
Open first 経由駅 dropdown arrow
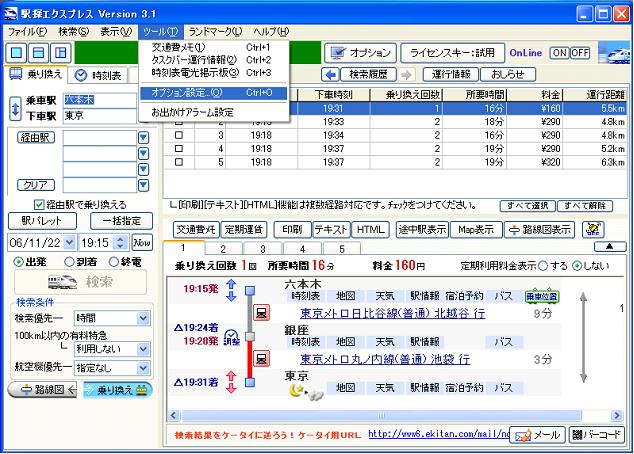point(143,138)
